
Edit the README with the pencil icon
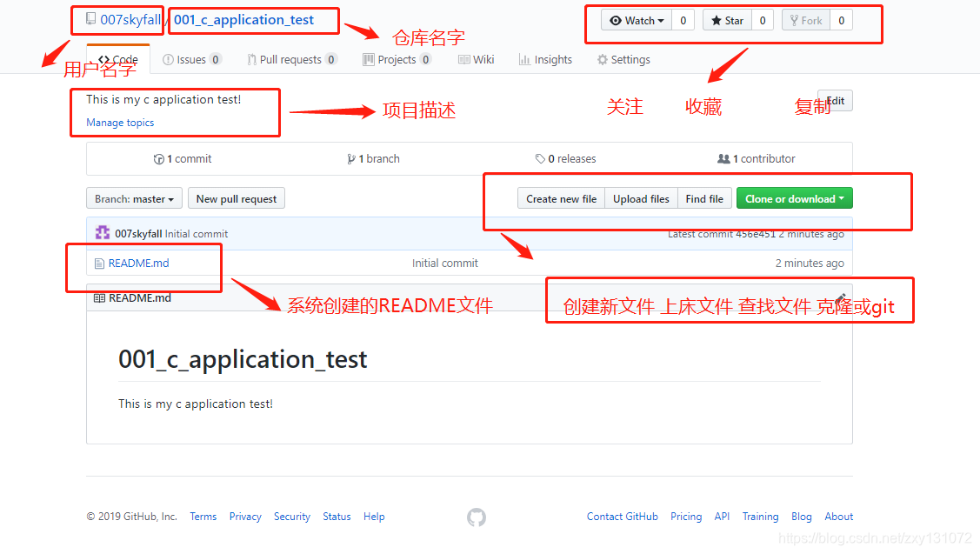point(840,298)
